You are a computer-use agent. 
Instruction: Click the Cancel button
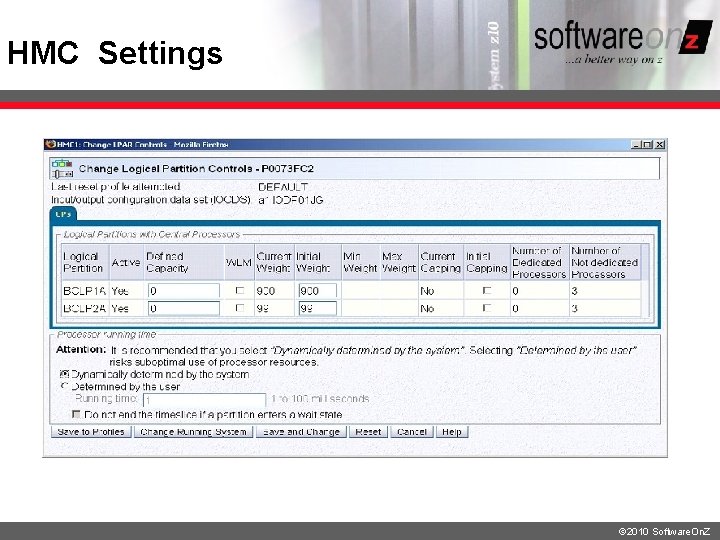coord(412,432)
